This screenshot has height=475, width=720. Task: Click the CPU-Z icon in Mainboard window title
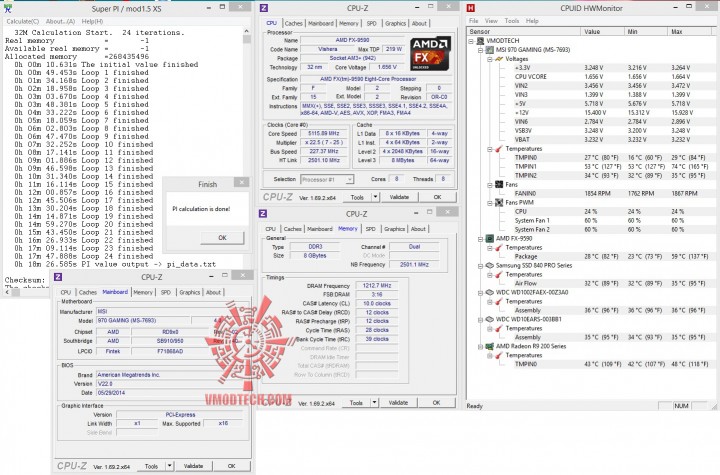click(x=58, y=277)
